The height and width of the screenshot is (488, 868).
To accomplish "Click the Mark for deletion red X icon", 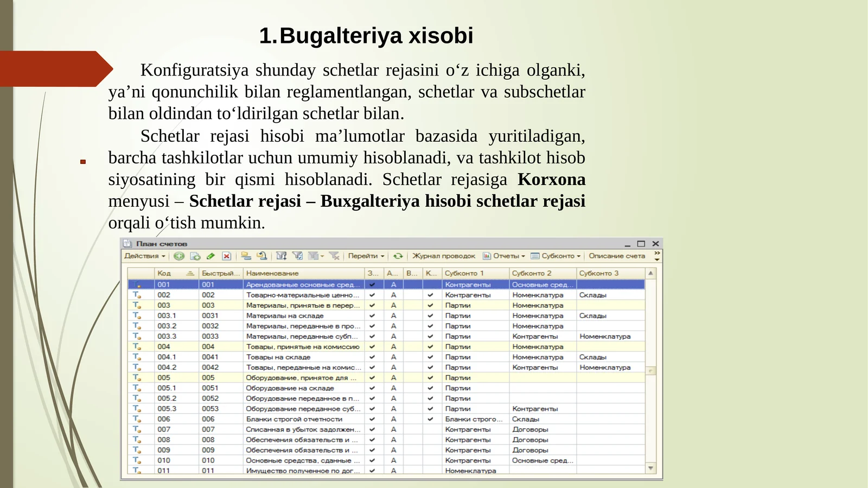I will 227,256.
